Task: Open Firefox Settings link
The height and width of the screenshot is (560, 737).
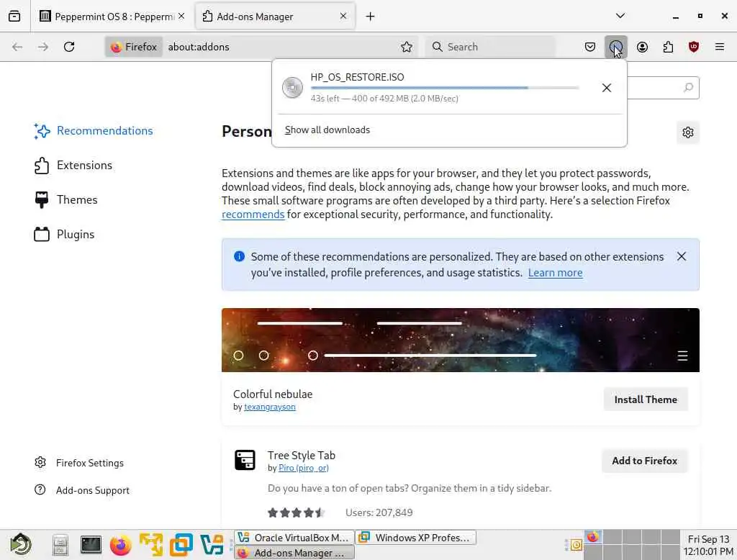Action: pos(79,463)
